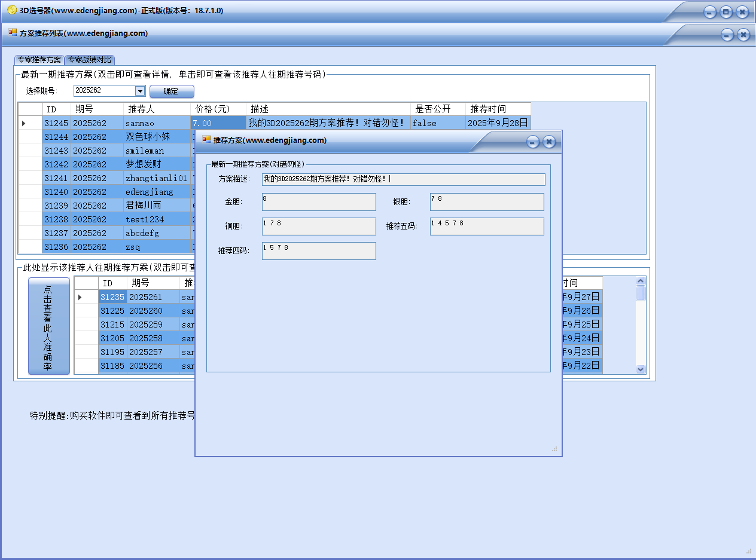Click the scroll up arrow in history list
This screenshot has height=560, width=756.
click(641, 281)
